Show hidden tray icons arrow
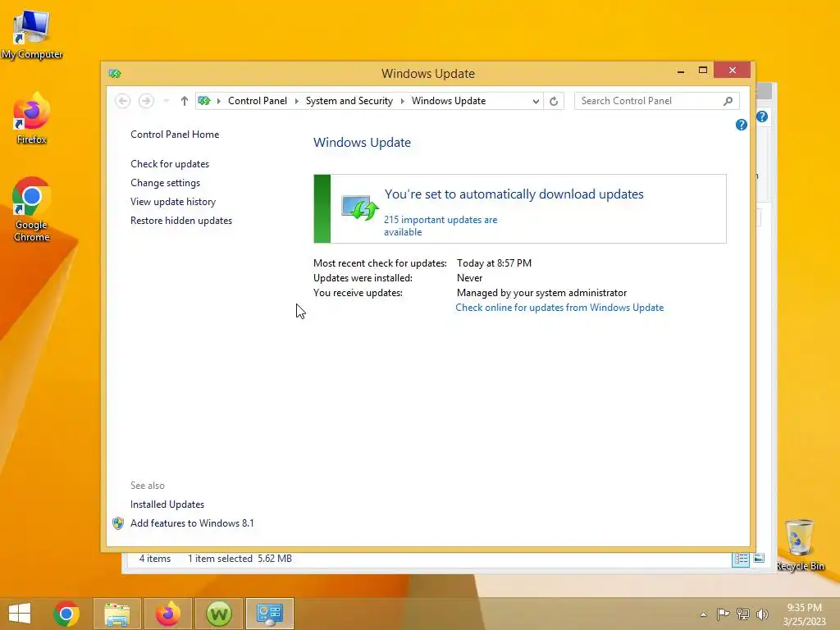The height and width of the screenshot is (630, 840). point(703,614)
